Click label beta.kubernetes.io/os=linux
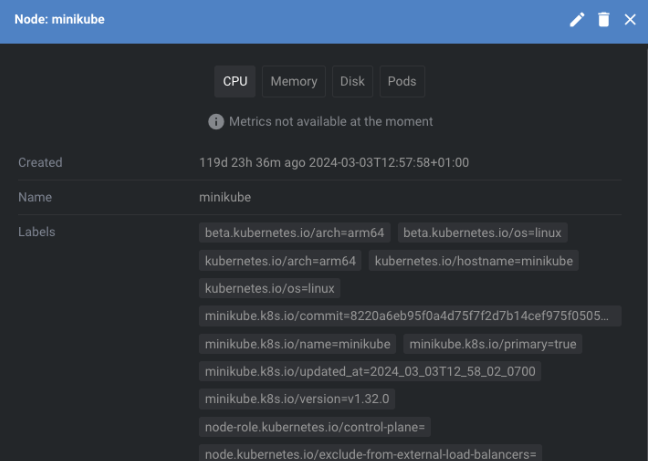 point(482,233)
